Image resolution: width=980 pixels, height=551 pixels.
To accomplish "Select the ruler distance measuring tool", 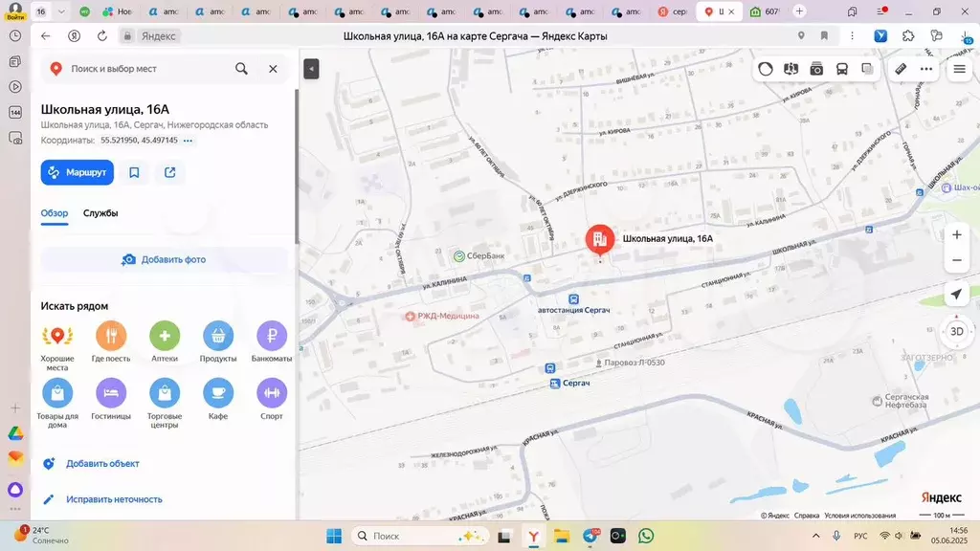I will tap(901, 69).
